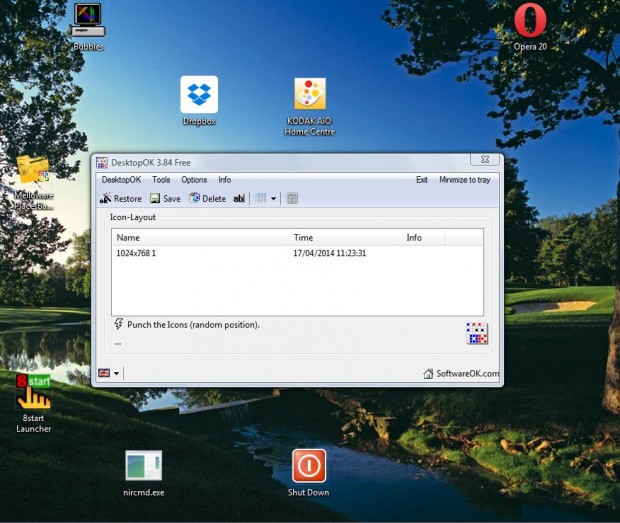The width and height of the screenshot is (620, 523).
Task: Click the rename 'ab|' toolbar icon
Action: (239, 199)
